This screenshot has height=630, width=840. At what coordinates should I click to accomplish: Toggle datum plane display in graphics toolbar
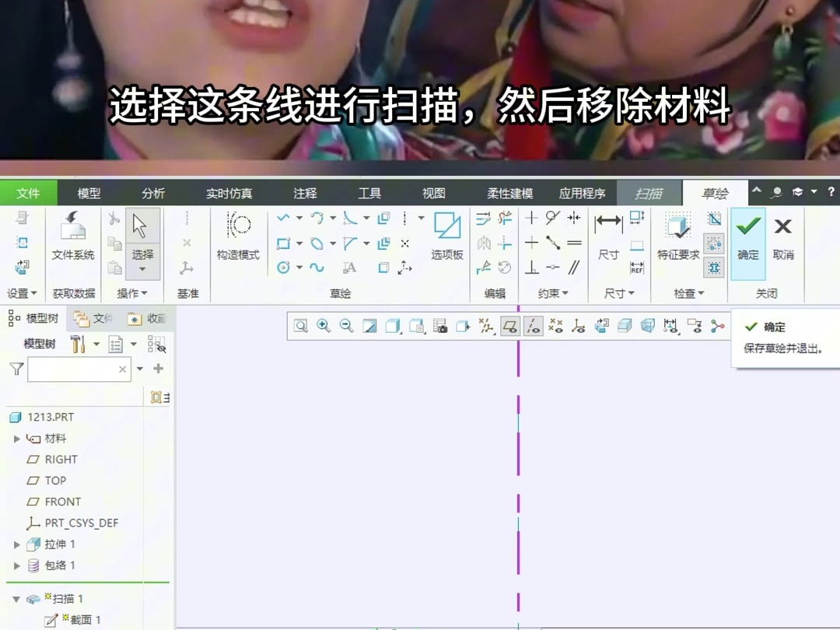(512, 326)
